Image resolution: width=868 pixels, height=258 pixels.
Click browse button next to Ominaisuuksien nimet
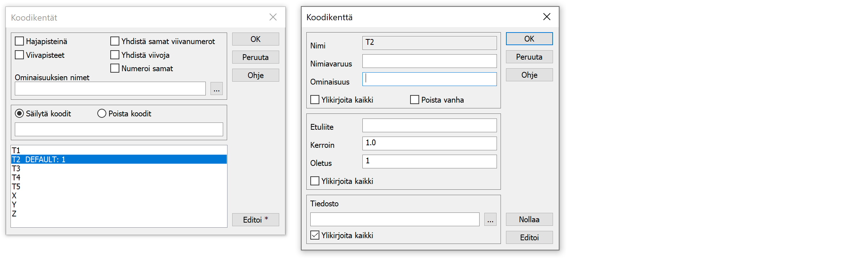(216, 89)
